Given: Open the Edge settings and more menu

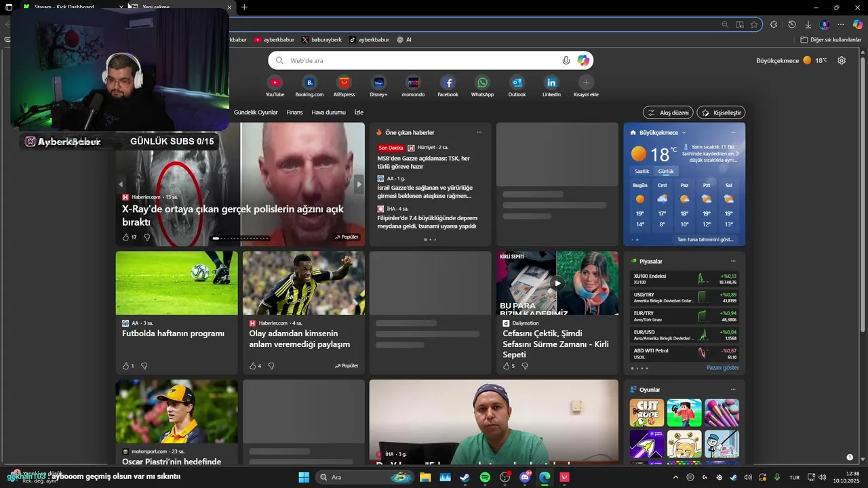Looking at the screenshot, I should tap(841, 24).
